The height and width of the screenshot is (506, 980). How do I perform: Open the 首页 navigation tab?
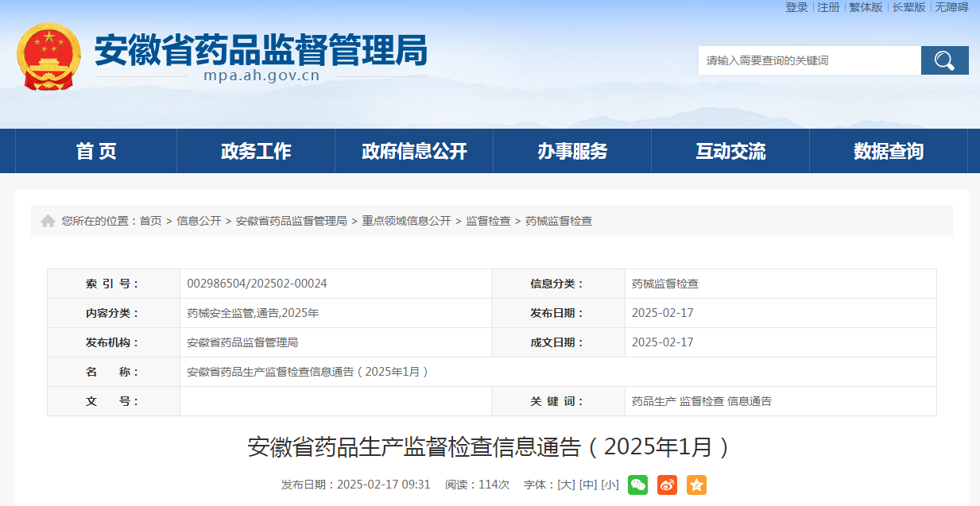point(96,151)
